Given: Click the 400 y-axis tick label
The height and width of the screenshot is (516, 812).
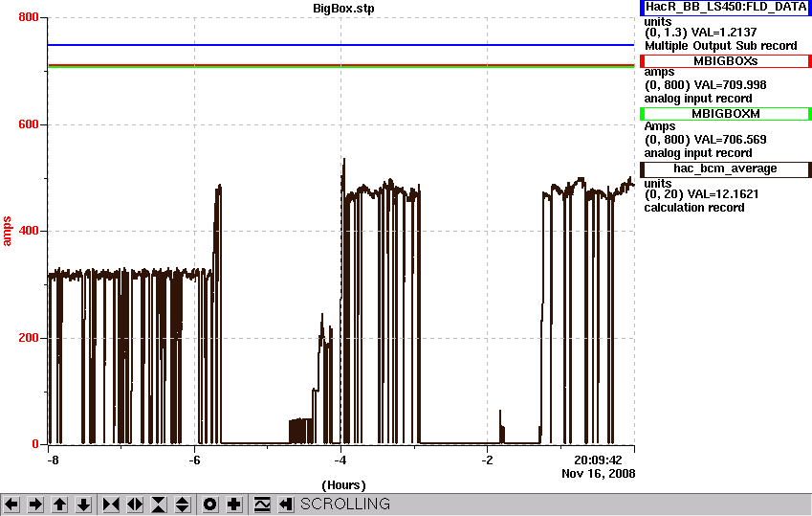Looking at the screenshot, I should click(29, 231).
